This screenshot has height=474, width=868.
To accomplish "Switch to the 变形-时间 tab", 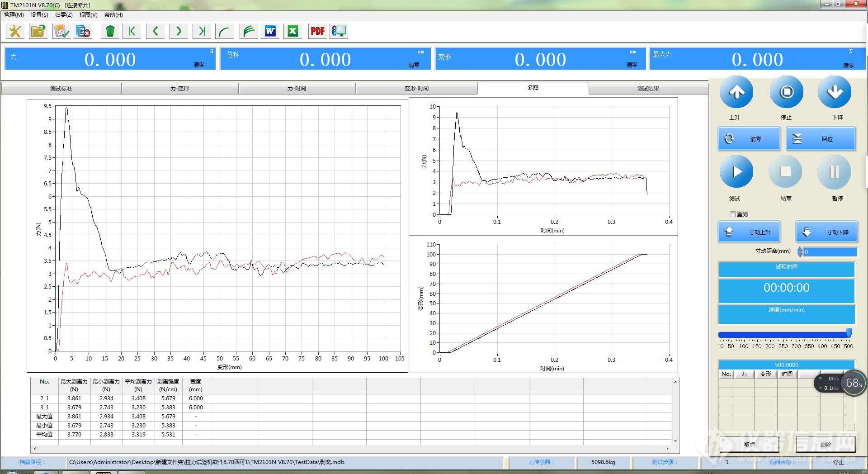I will click(416, 89).
